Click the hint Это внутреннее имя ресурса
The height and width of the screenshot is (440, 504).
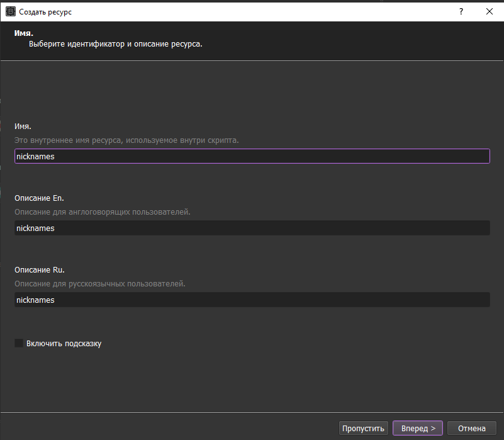click(126, 140)
